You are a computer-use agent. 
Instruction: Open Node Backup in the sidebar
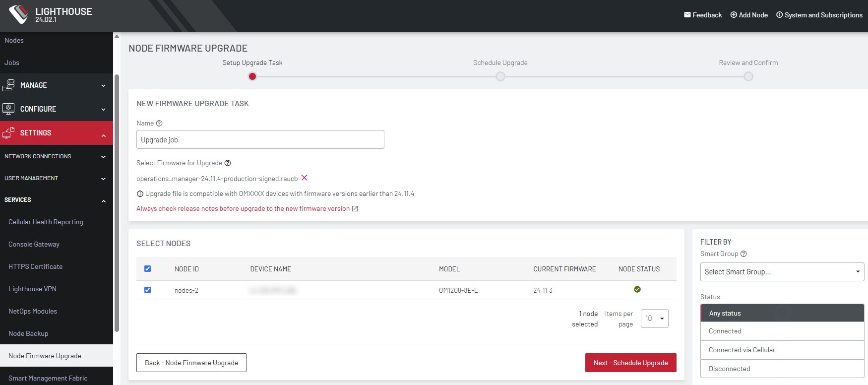(28, 333)
